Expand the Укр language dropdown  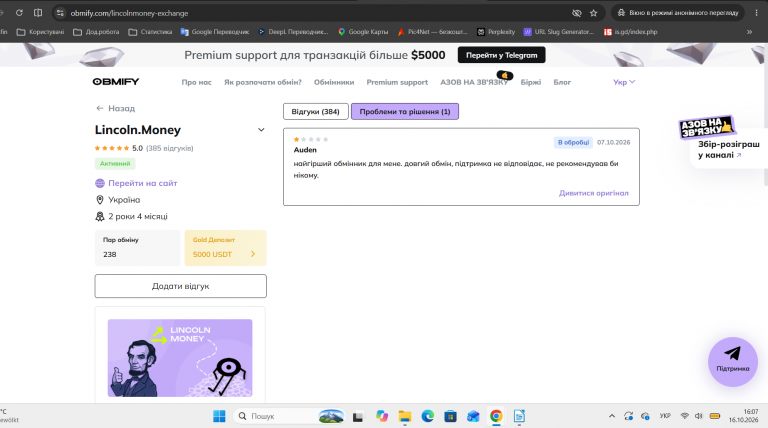click(624, 82)
